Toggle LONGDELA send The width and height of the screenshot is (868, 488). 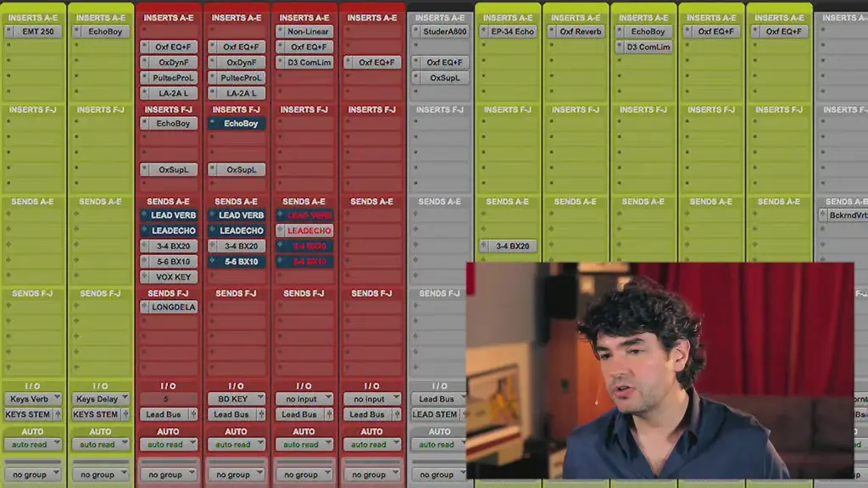tap(173, 307)
